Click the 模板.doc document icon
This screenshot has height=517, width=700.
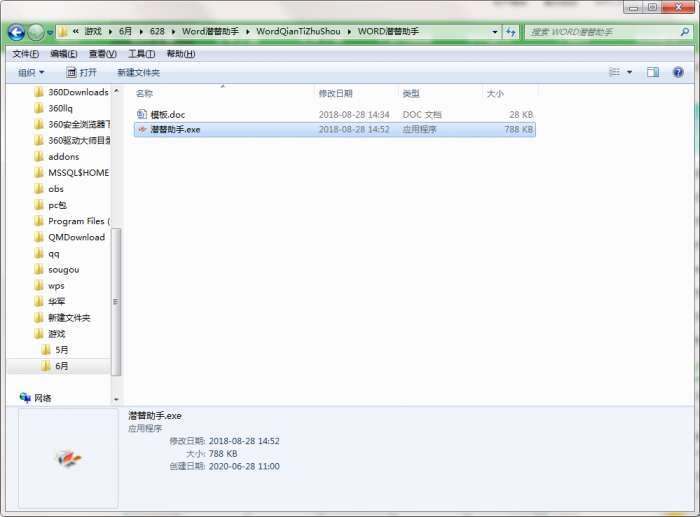pos(142,114)
